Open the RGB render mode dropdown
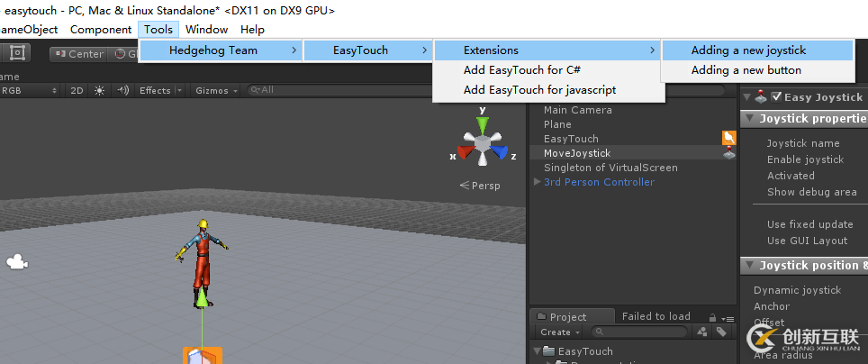868x364 pixels. [x=29, y=90]
